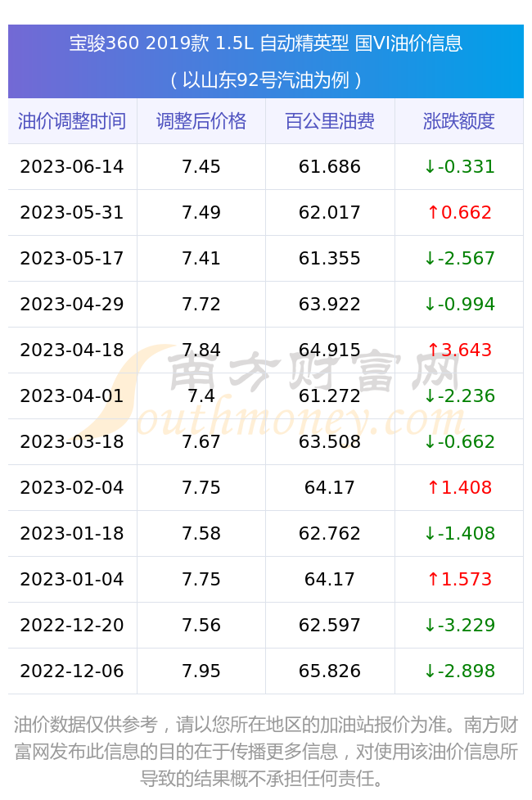Viewport: 532px width, 800px height.
Task: Click the red 1.408 increase value
Action: 460,488
